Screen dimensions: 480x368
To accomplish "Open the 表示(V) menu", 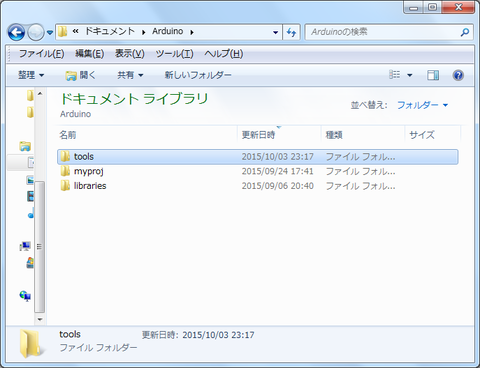I will pos(130,54).
